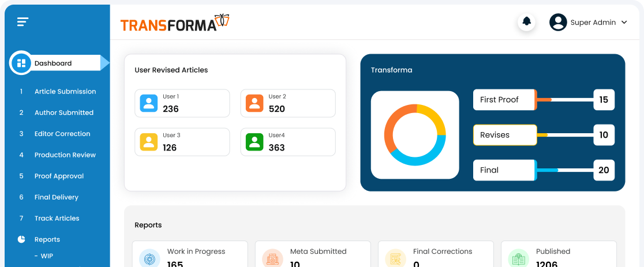Click the donut chart in Transforma card
This screenshot has height=267, width=644.
pos(415,135)
